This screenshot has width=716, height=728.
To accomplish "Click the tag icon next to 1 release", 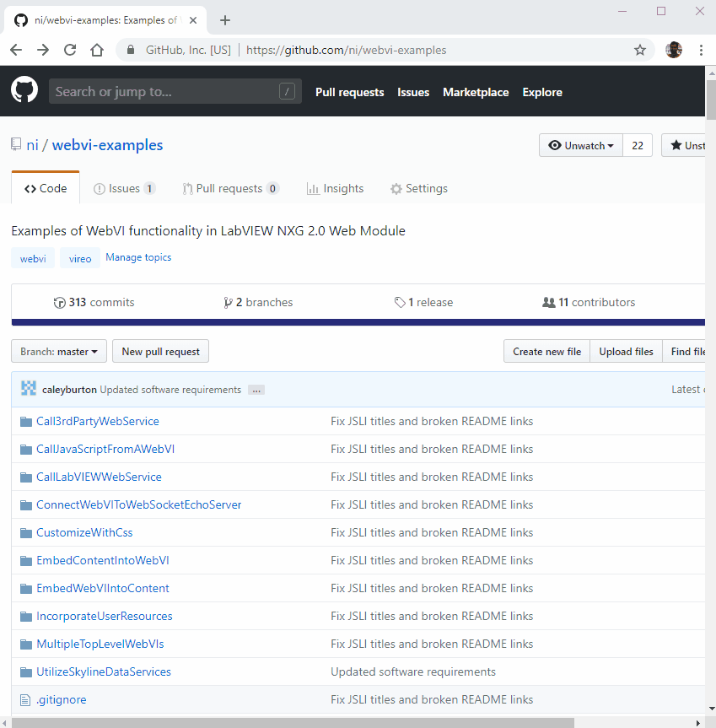I will pos(400,303).
